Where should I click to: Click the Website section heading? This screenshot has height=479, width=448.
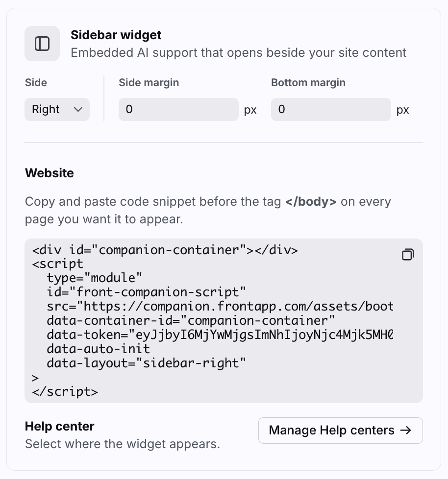point(50,173)
